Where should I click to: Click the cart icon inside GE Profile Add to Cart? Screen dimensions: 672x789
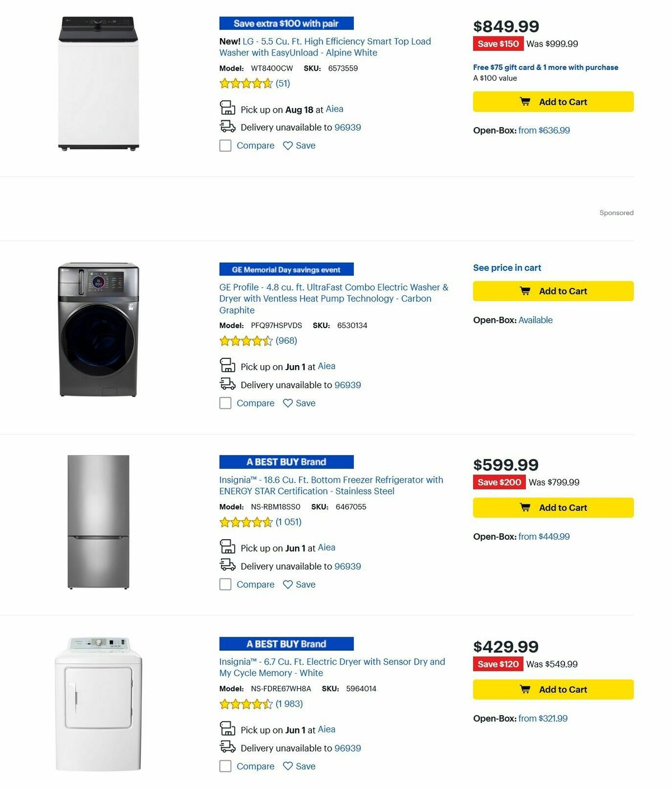click(525, 291)
